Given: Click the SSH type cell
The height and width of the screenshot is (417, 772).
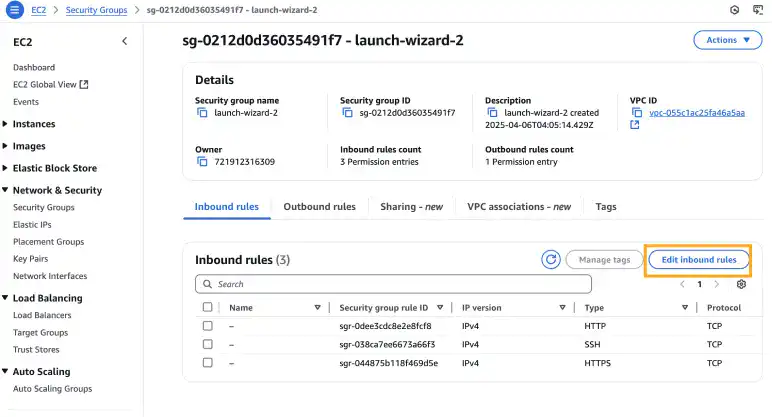Looking at the screenshot, I should [592, 344].
